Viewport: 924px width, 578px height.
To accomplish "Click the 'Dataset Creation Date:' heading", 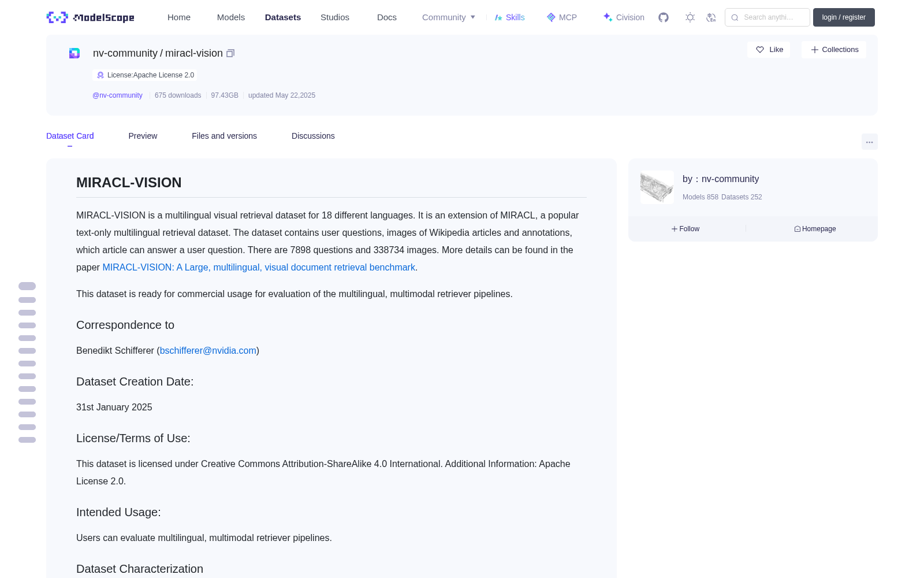I will (x=135, y=382).
